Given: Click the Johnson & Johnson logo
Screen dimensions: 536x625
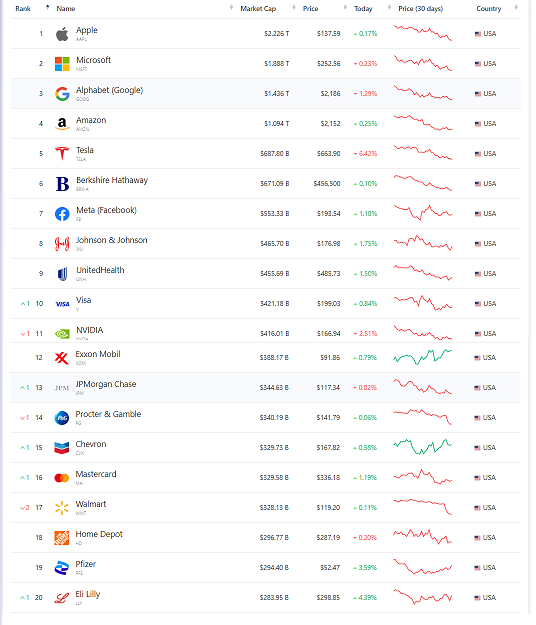Looking at the screenshot, I should tap(62, 244).
